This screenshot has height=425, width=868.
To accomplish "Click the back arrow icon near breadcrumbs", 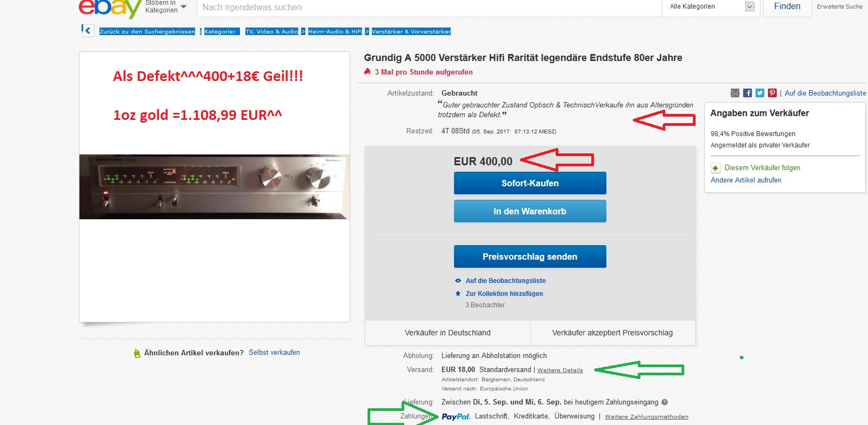I will pyautogui.click(x=87, y=31).
